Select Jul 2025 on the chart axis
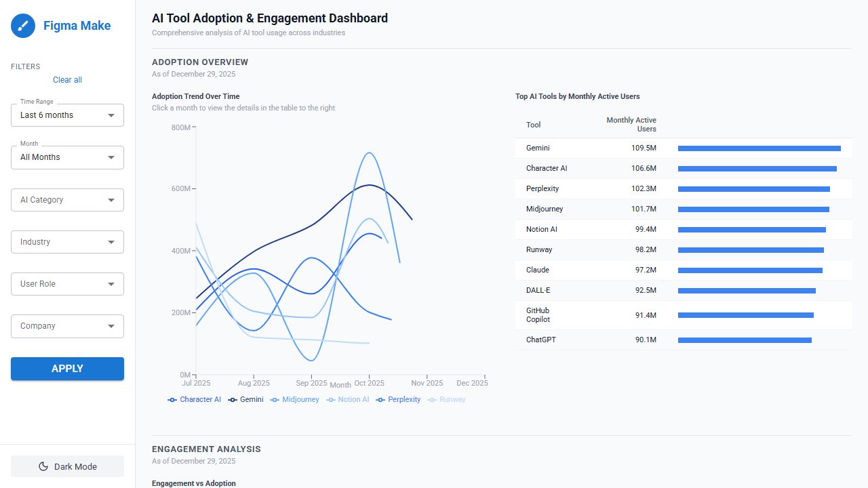 tap(195, 384)
